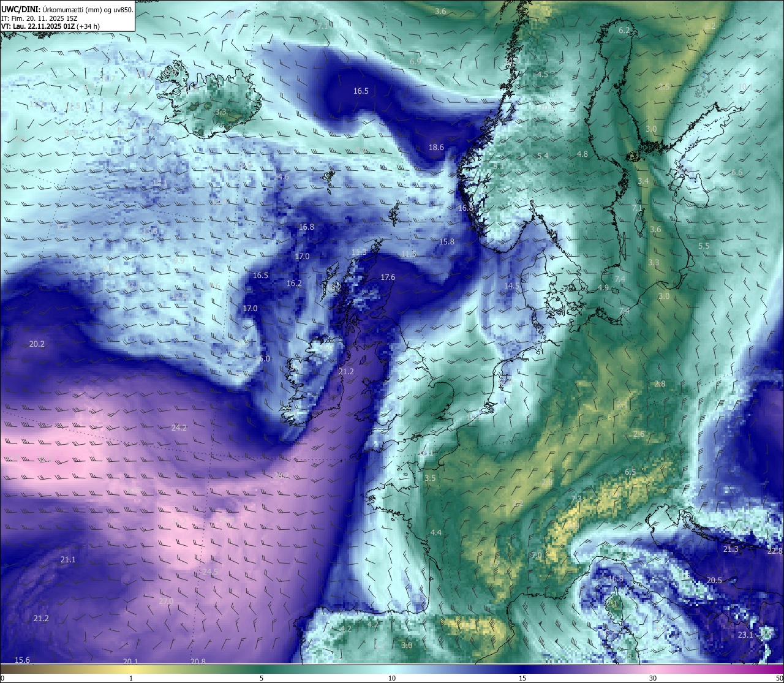Click the map value "5.5"
784x683 pixels.
(704, 246)
